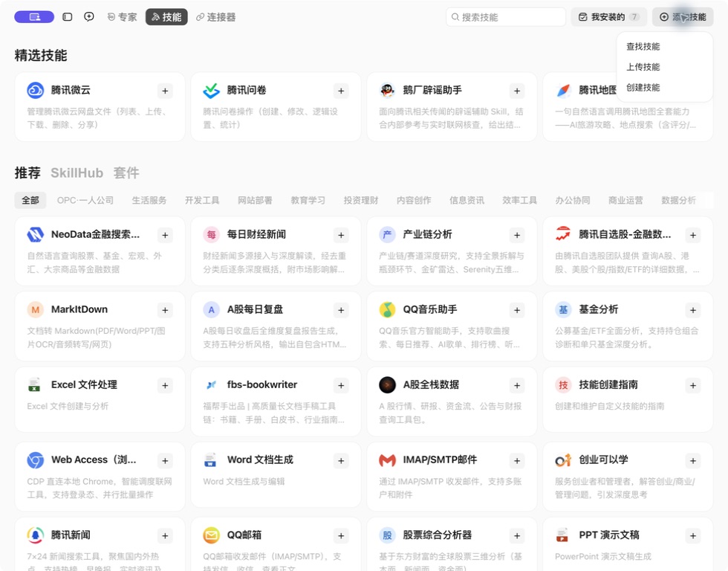
Task: Add the 鹅厂辟谣助手 skill with its plus button
Action: (x=517, y=91)
